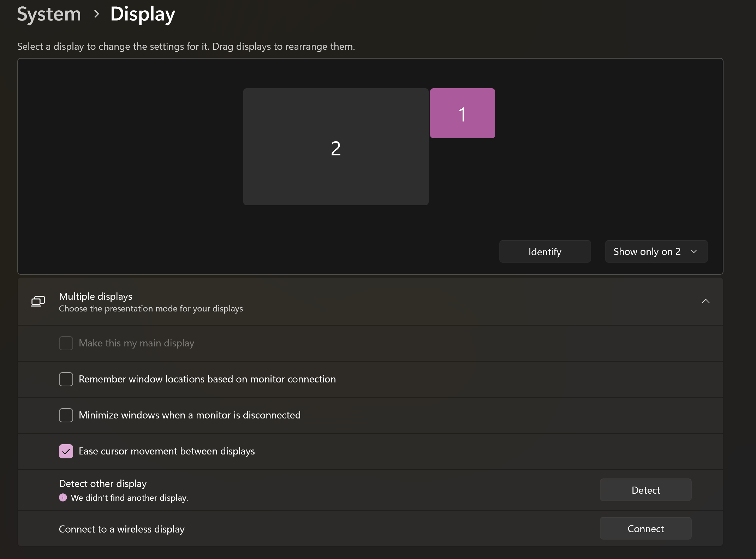Screen dimensions: 756x559
Task: Click 'Choose the presentation mode for your displays' text
Action: [x=151, y=309]
